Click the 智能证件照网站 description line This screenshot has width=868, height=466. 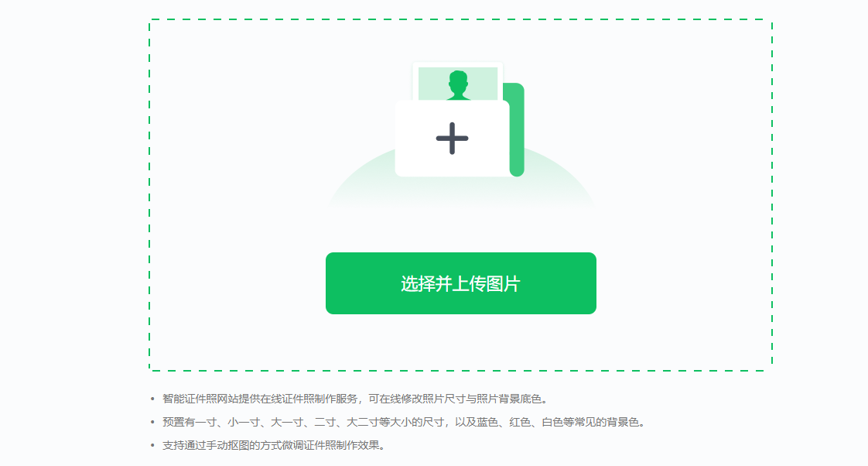[355, 399]
